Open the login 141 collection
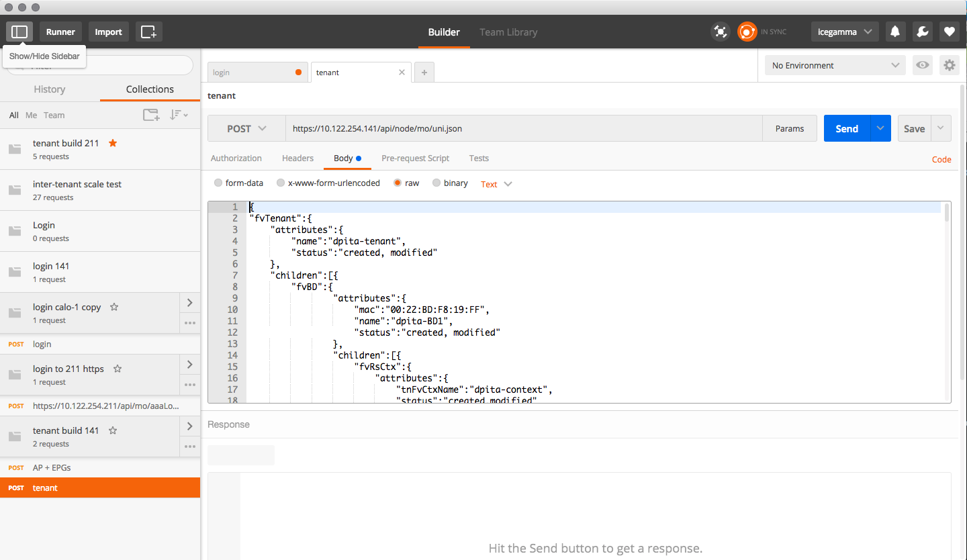The height and width of the screenshot is (560, 967). (x=100, y=272)
